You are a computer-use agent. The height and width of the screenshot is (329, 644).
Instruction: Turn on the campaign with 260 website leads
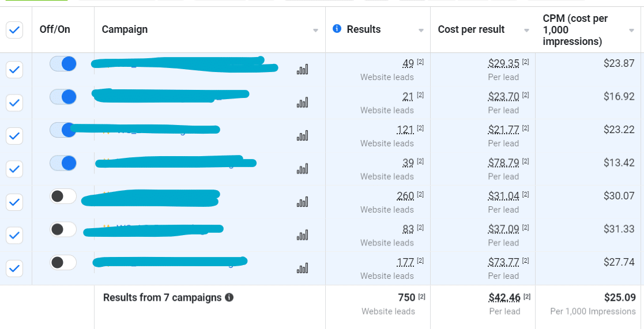point(63,196)
